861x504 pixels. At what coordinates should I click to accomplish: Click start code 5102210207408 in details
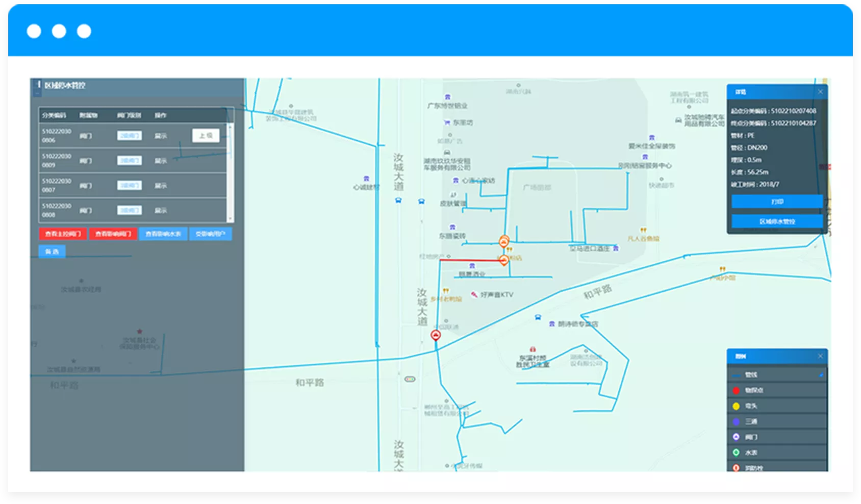(x=794, y=111)
